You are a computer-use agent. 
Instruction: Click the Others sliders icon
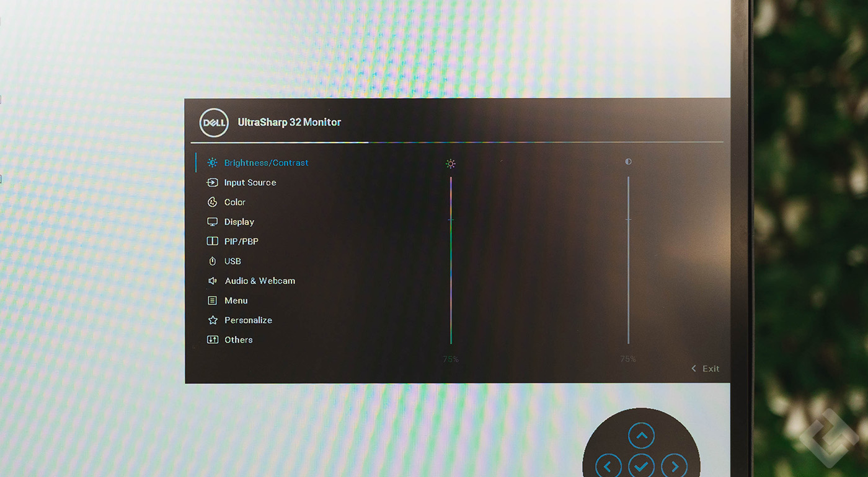pos(213,339)
